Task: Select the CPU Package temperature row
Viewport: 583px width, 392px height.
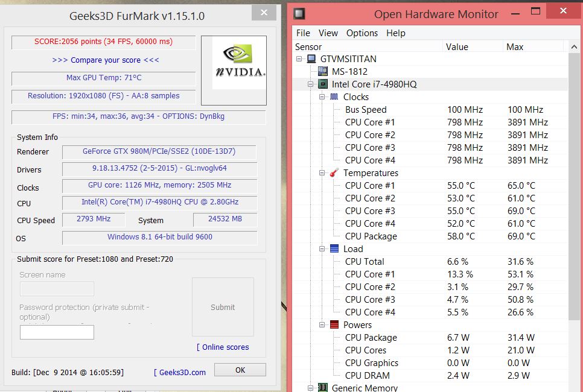Action: 430,236
